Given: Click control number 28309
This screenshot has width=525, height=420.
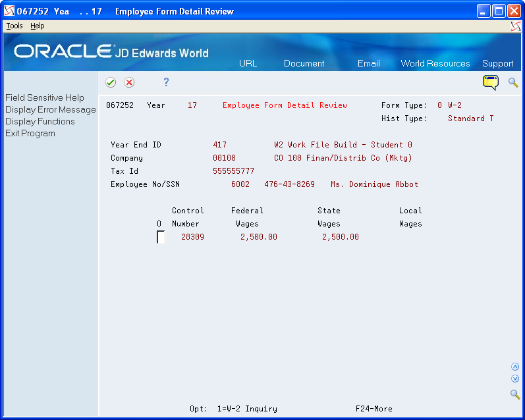Looking at the screenshot, I should pyautogui.click(x=192, y=237).
